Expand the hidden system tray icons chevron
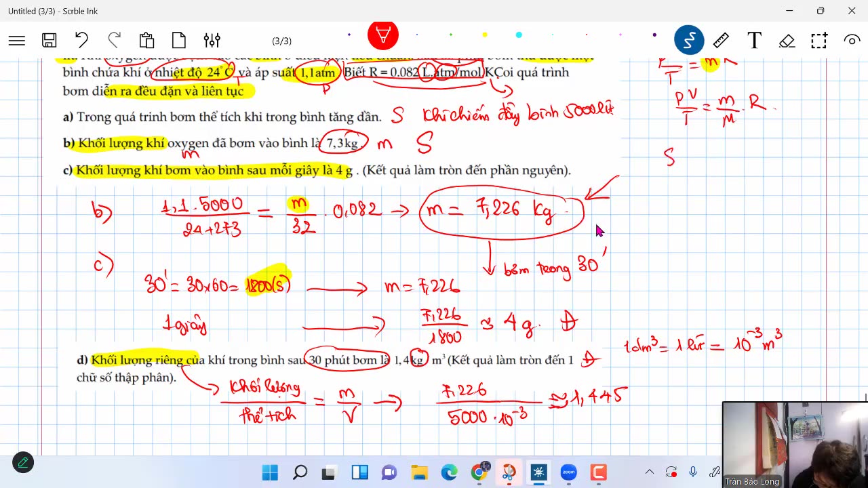The height and width of the screenshot is (488, 868). click(650, 472)
